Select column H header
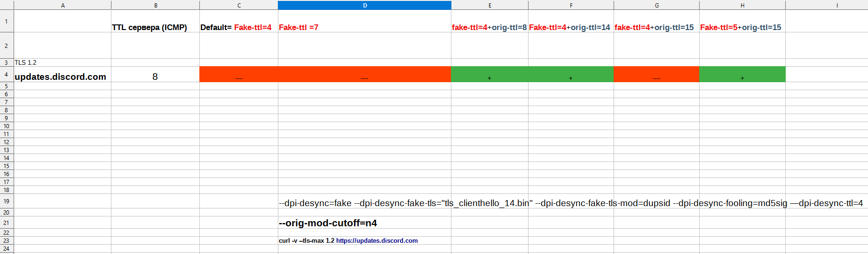 click(x=742, y=5)
